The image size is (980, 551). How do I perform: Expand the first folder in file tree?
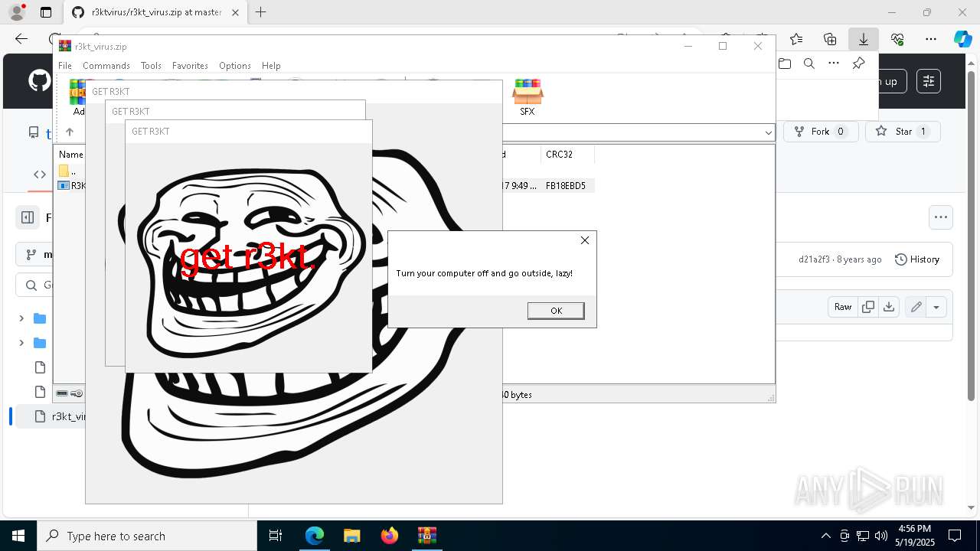21,318
